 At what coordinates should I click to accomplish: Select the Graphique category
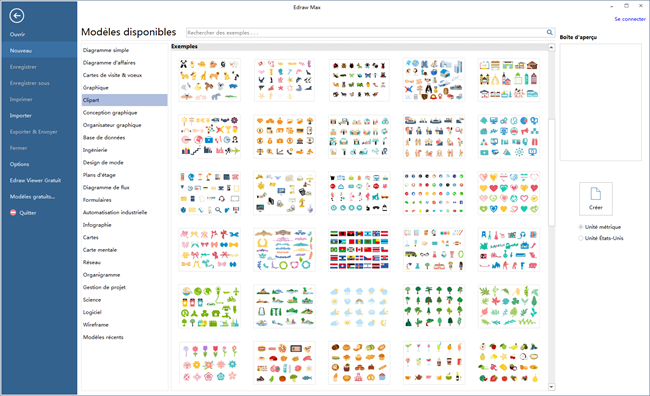point(95,87)
